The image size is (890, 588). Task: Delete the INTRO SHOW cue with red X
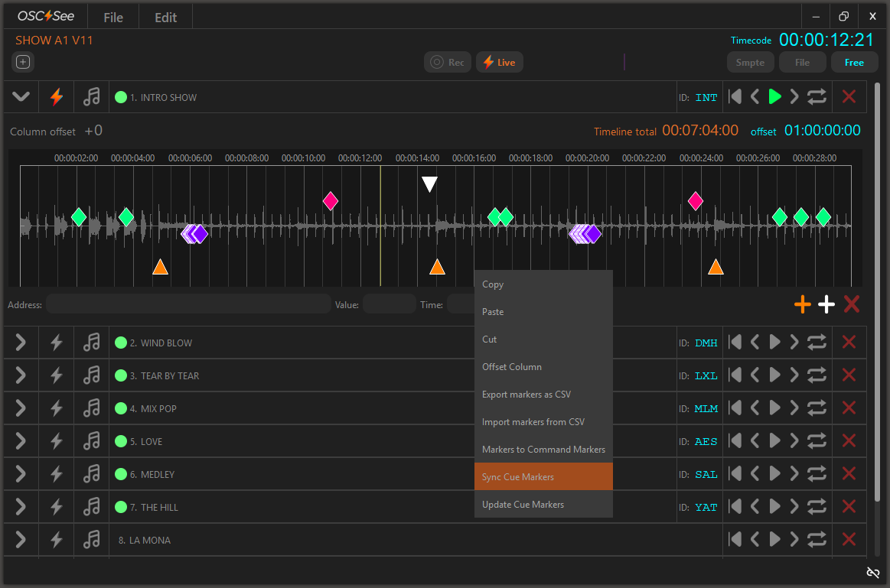pos(849,97)
